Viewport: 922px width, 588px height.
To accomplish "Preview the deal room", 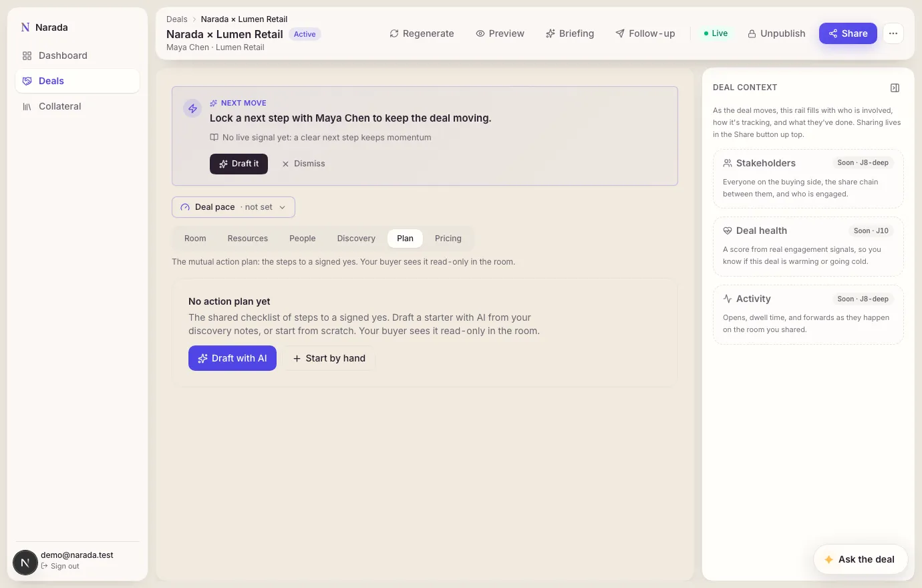I will coord(500,33).
